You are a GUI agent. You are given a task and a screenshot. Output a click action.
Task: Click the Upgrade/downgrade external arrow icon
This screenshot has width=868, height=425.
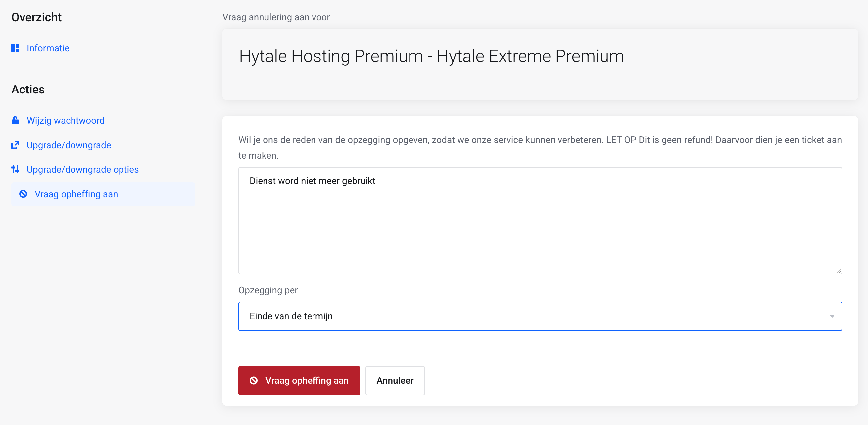(15, 145)
